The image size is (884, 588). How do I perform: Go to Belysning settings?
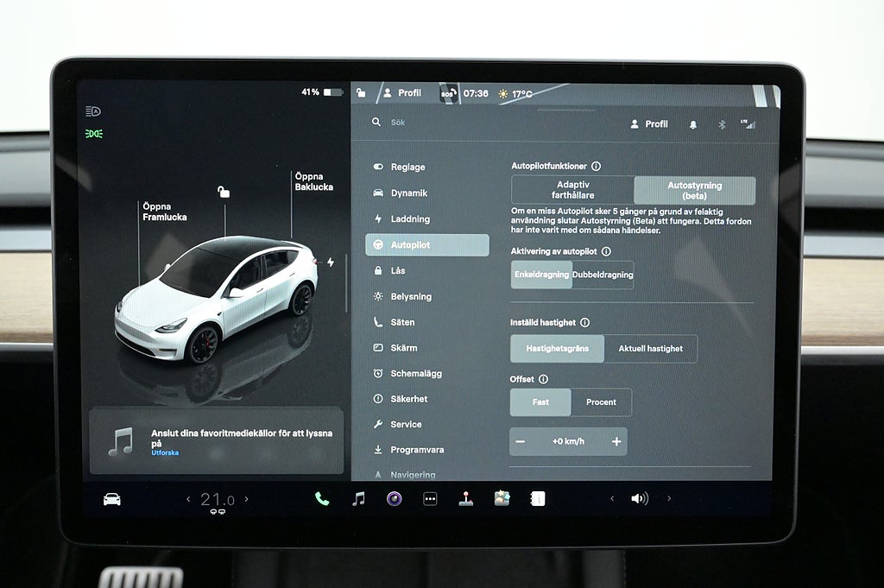pos(410,296)
